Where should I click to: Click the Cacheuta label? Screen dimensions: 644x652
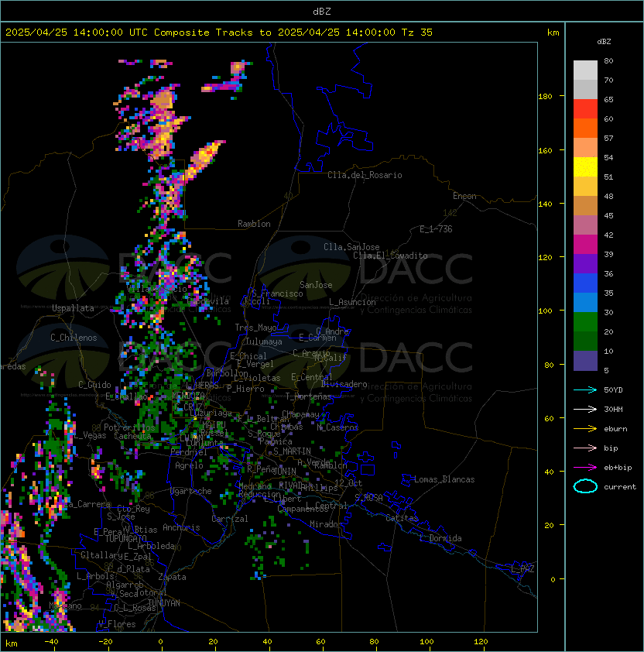click(132, 436)
